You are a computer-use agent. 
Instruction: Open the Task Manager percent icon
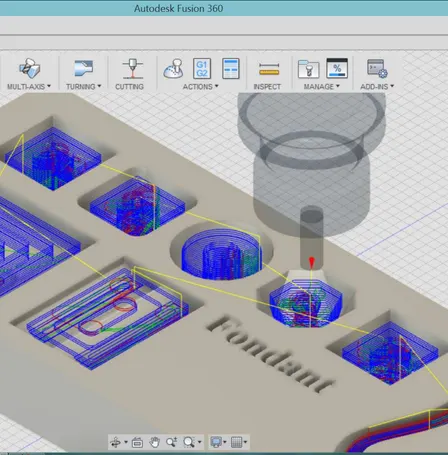[337, 68]
